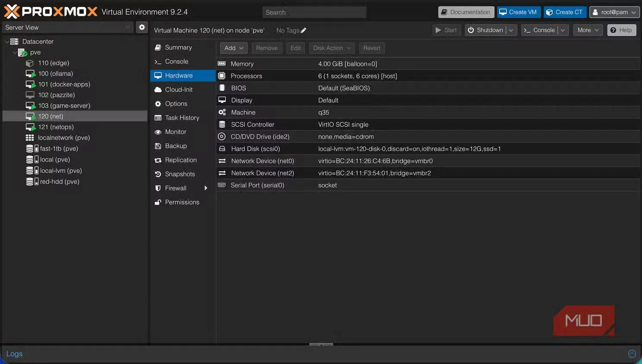The image size is (642, 364).
Task: Click the storage icon for fast-1tb
Action: 32,148
